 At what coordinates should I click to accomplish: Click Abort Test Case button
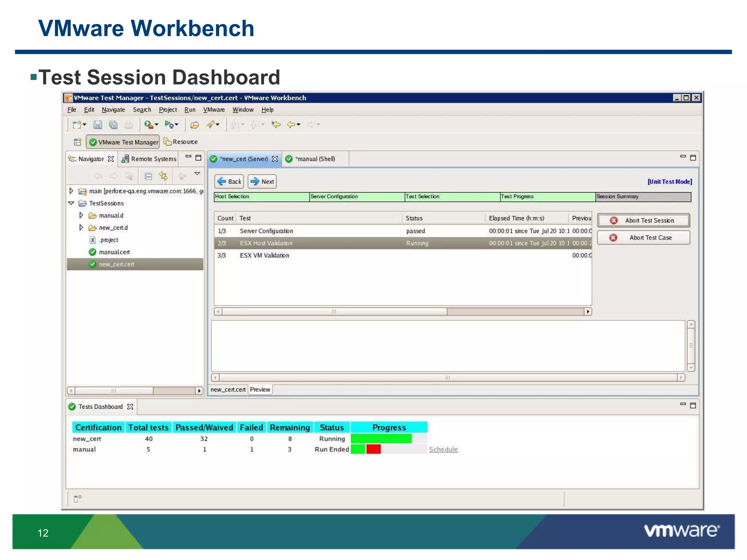(644, 238)
